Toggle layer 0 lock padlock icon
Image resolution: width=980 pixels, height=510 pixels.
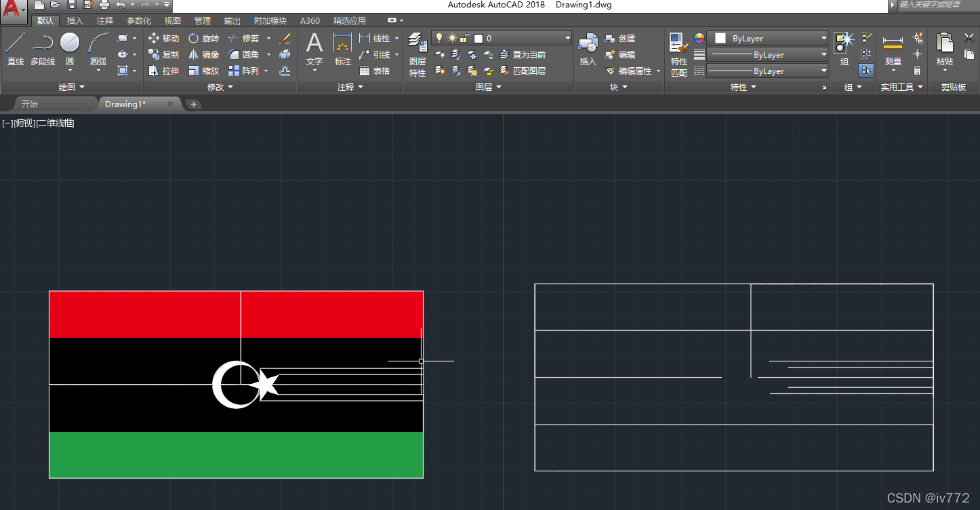pos(464,39)
